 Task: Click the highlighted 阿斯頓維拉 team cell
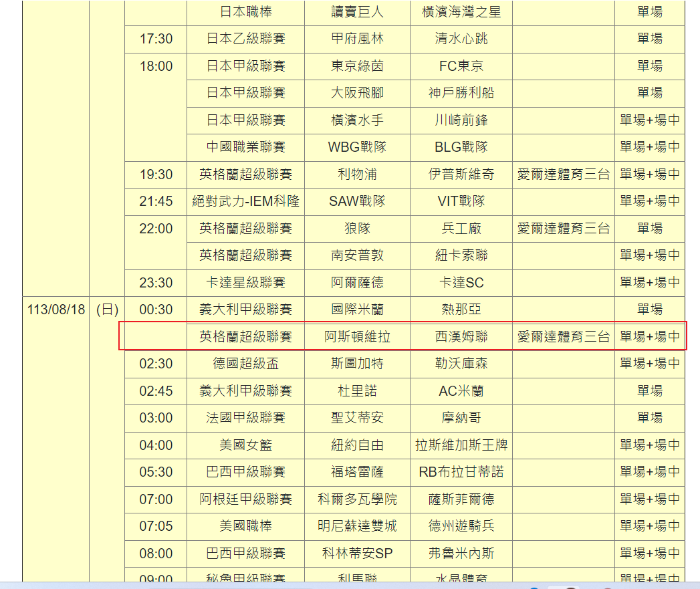357,336
